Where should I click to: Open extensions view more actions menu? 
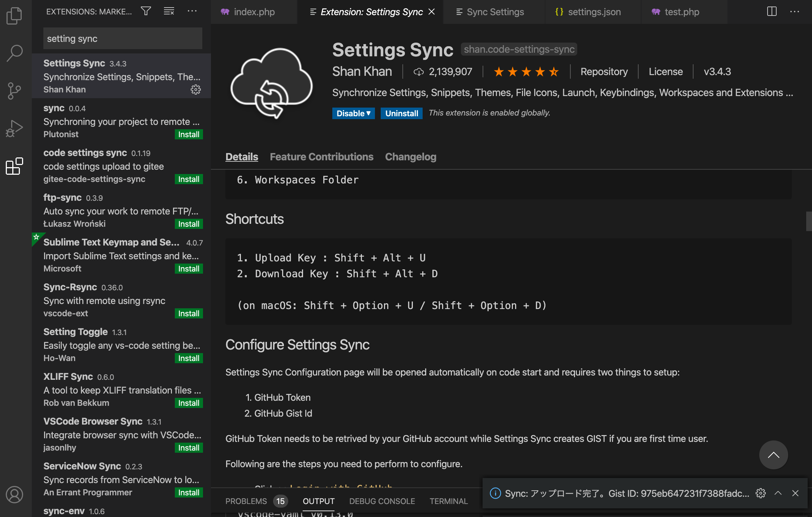click(192, 11)
